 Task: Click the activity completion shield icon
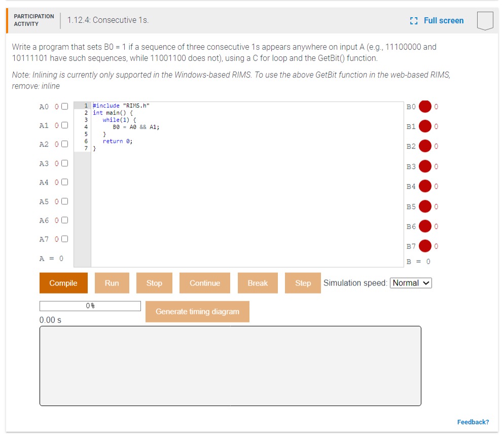[485, 21]
